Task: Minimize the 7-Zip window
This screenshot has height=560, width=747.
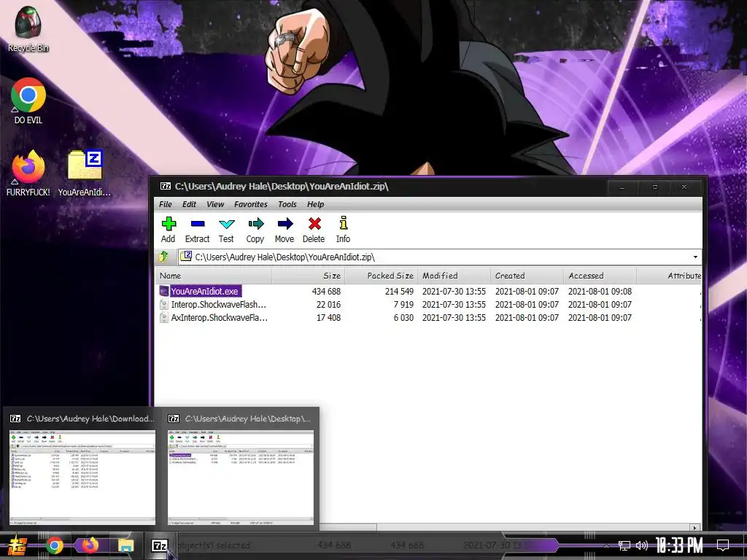Action: pos(622,187)
